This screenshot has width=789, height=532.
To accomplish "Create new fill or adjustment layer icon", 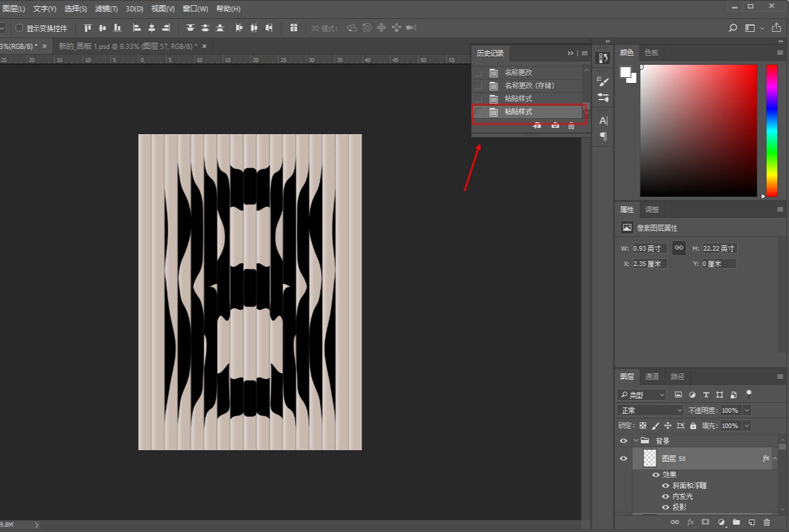I will click(721, 522).
